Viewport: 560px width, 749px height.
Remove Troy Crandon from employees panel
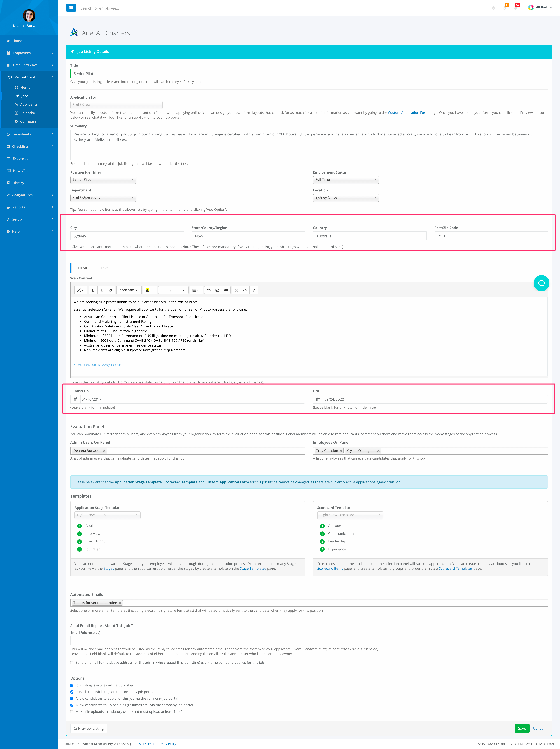coord(341,451)
